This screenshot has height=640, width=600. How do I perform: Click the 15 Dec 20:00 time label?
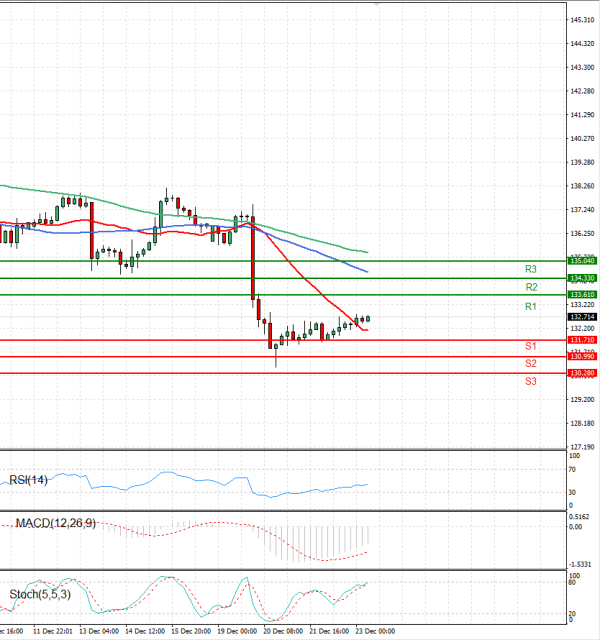tap(191, 631)
